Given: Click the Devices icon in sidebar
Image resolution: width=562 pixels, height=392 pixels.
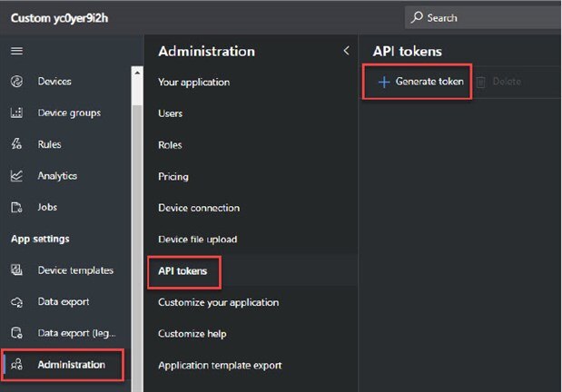Looking at the screenshot, I should click(x=16, y=82).
